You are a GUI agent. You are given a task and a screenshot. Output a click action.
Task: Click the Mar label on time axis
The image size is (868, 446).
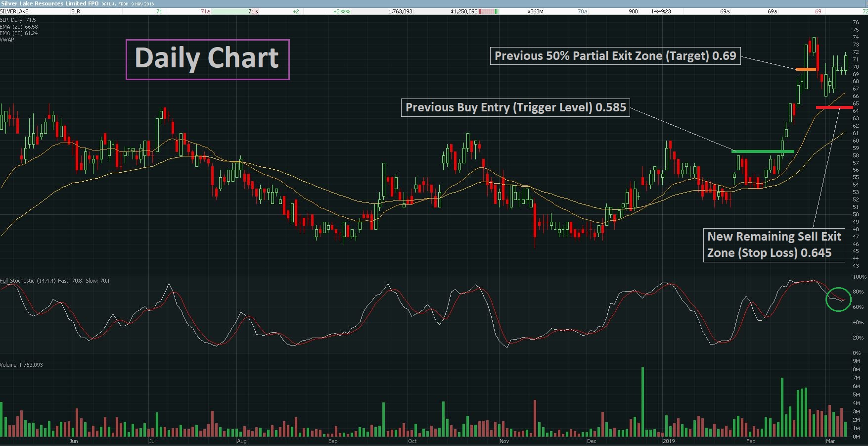[x=830, y=441]
